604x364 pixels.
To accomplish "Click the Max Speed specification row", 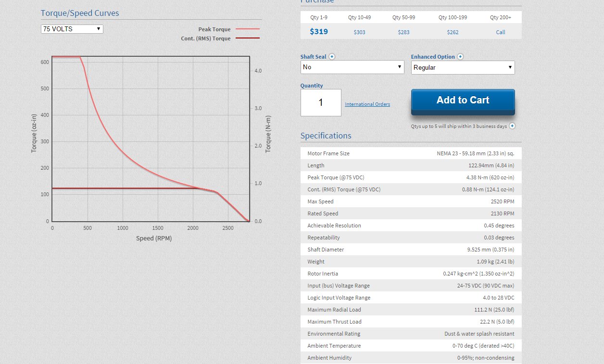I will click(411, 201).
